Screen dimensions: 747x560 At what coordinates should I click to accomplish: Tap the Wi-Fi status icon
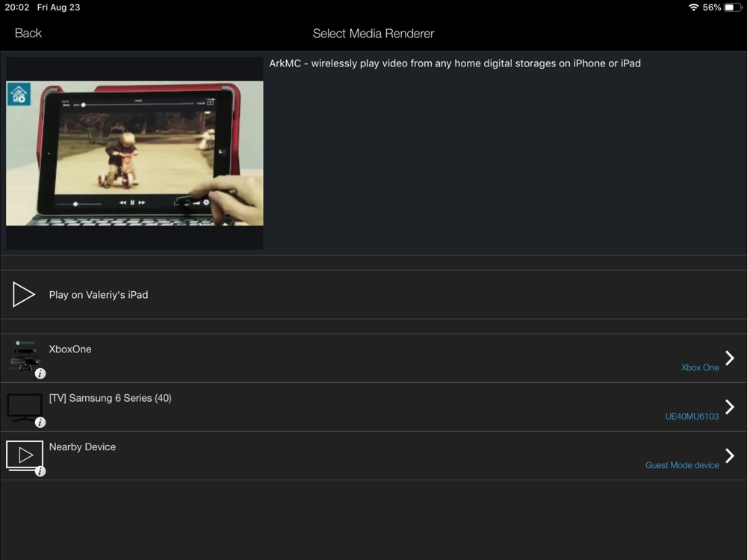click(x=694, y=7)
